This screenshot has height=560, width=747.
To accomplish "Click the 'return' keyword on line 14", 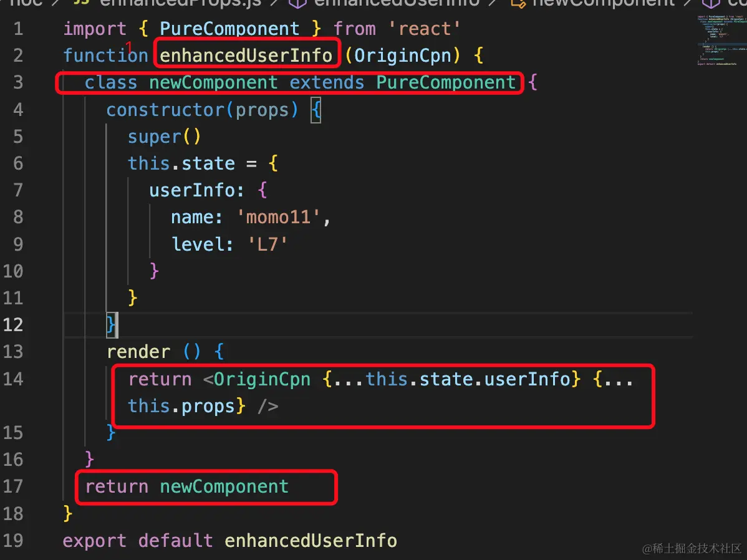I will tap(160, 379).
